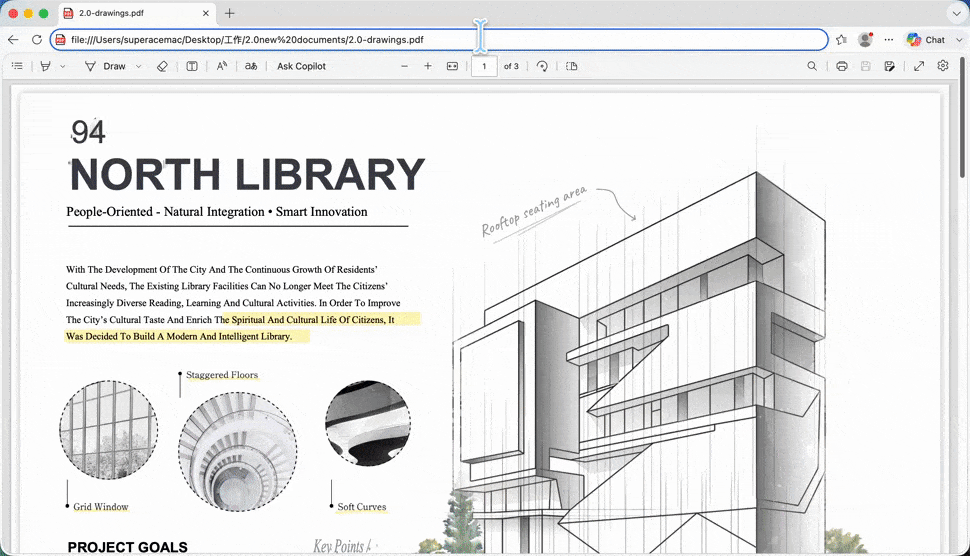Zoom out with the minus button
This screenshot has height=556, width=970.
click(x=405, y=66)
